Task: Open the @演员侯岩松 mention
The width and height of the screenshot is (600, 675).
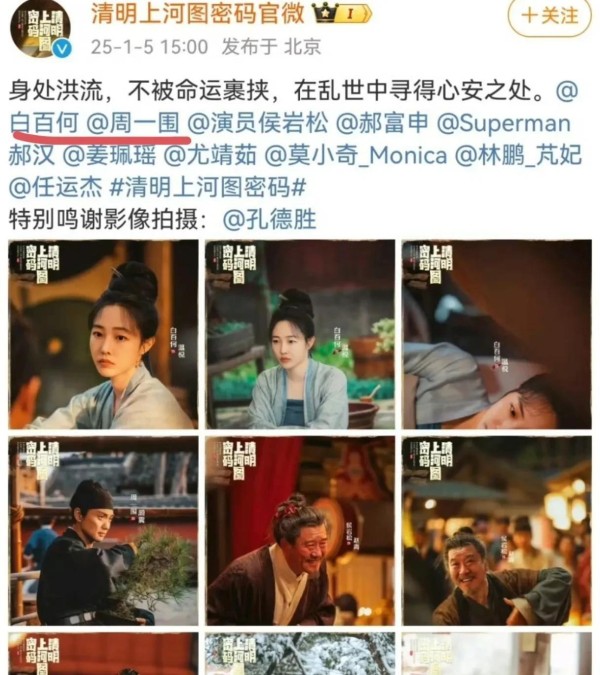Action: coord(257,123)
